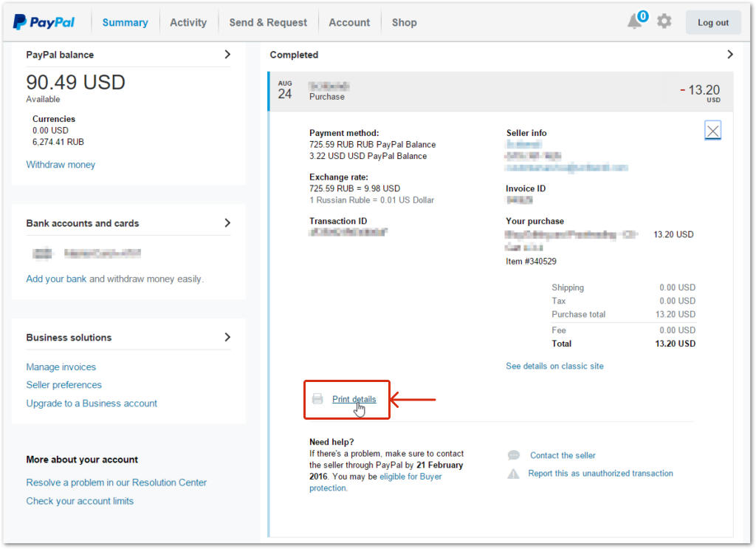
Task: Open the Account tab
Action: click(349, 22)
